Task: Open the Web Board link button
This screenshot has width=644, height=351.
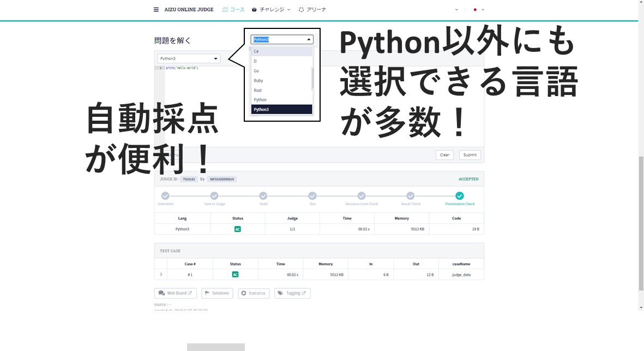Action: click(176, 293)
